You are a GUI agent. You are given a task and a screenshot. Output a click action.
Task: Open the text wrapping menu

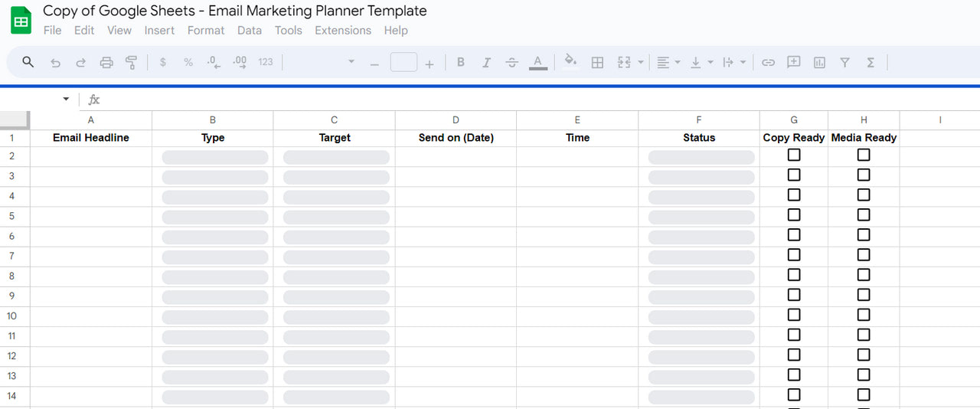pos(734,63)
